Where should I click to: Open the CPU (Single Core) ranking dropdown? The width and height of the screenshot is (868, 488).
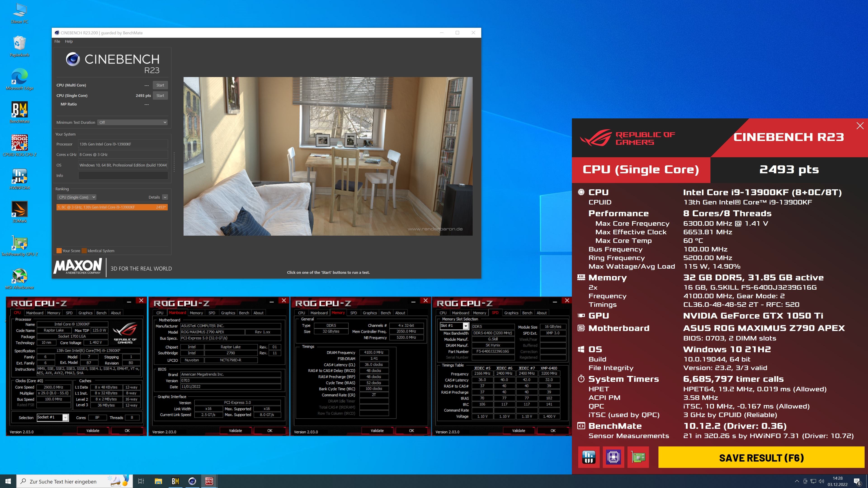[x=76, y=197]
